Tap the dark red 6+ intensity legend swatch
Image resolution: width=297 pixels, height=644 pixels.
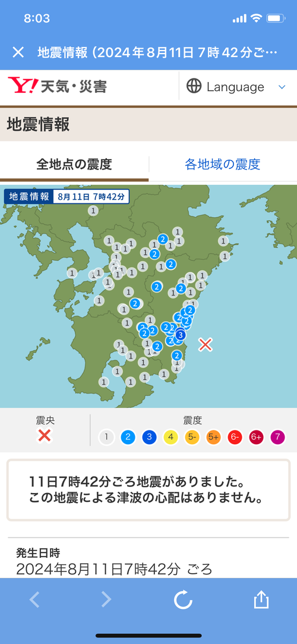256,438
